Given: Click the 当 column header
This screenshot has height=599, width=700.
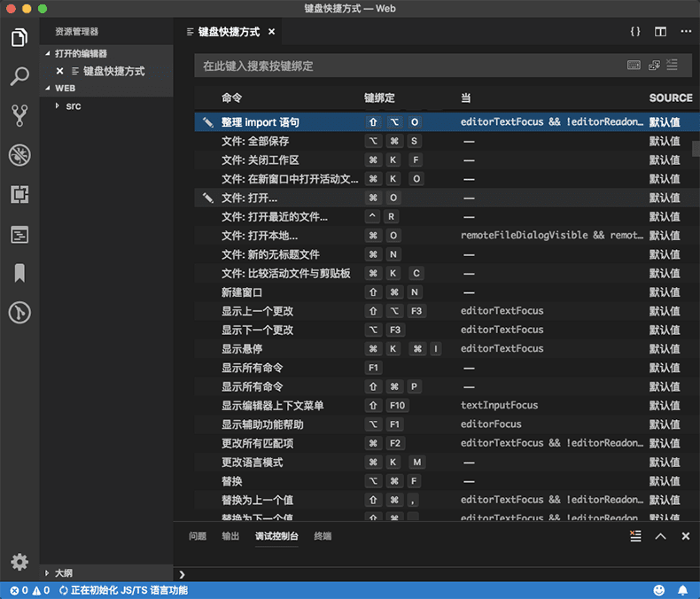Looking at the screenshot, I should click(x=465, y=97).
